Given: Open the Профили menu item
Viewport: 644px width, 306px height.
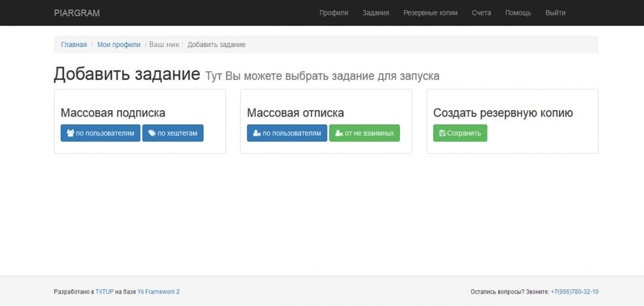Looking at the screenshot, I should 333,13.
